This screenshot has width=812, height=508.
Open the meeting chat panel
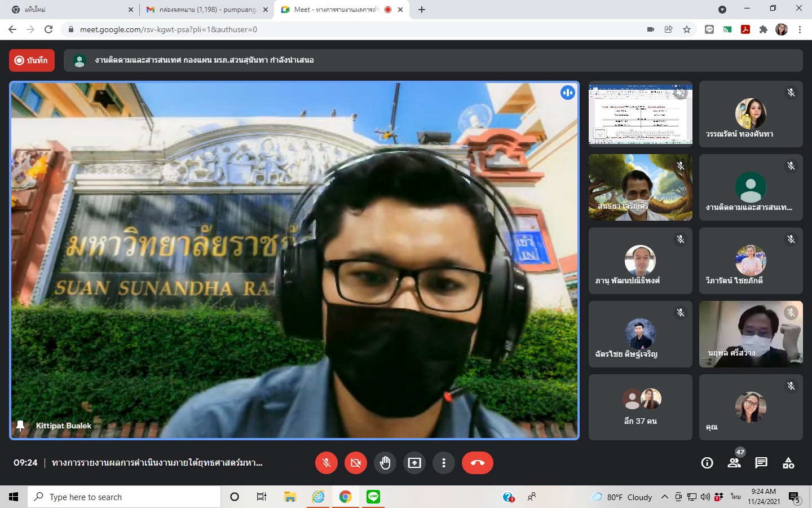pyautogui.click(x=761, y=463)
